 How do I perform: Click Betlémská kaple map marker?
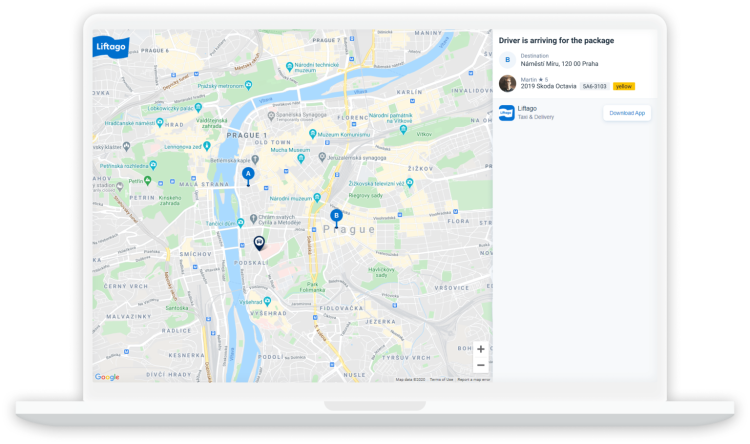coord(255,159)
